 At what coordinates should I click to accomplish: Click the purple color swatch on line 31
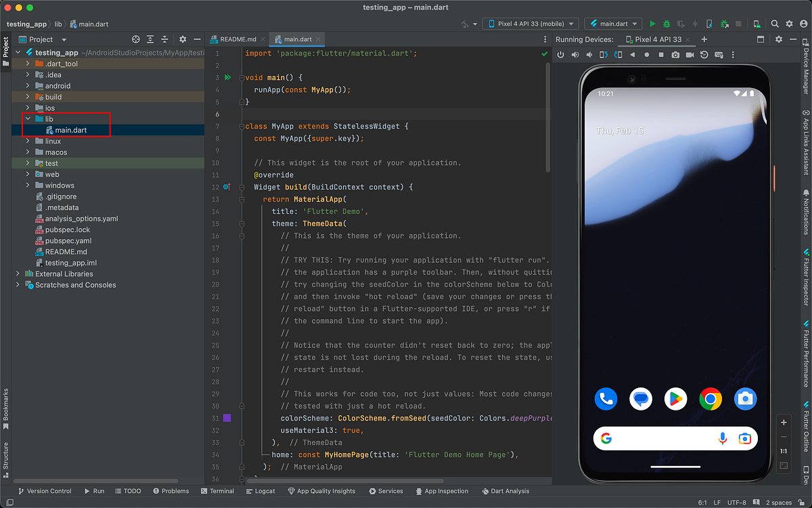point(227,418)
